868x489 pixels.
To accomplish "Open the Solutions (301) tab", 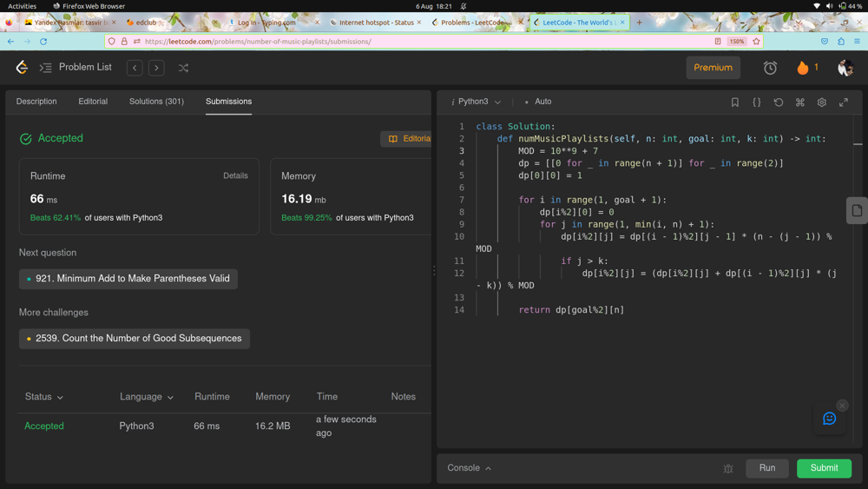I will [156, 102].
